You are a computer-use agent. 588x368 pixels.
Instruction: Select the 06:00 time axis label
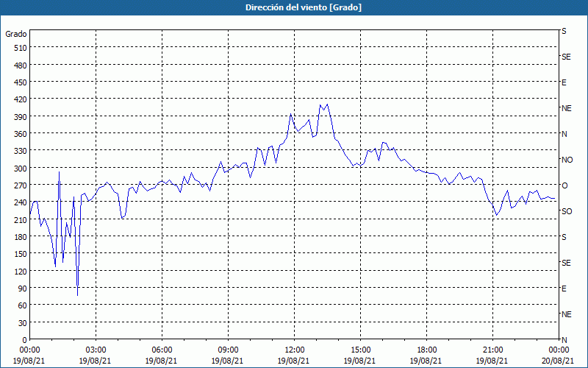pyautogui.click(x=162, y=350)
